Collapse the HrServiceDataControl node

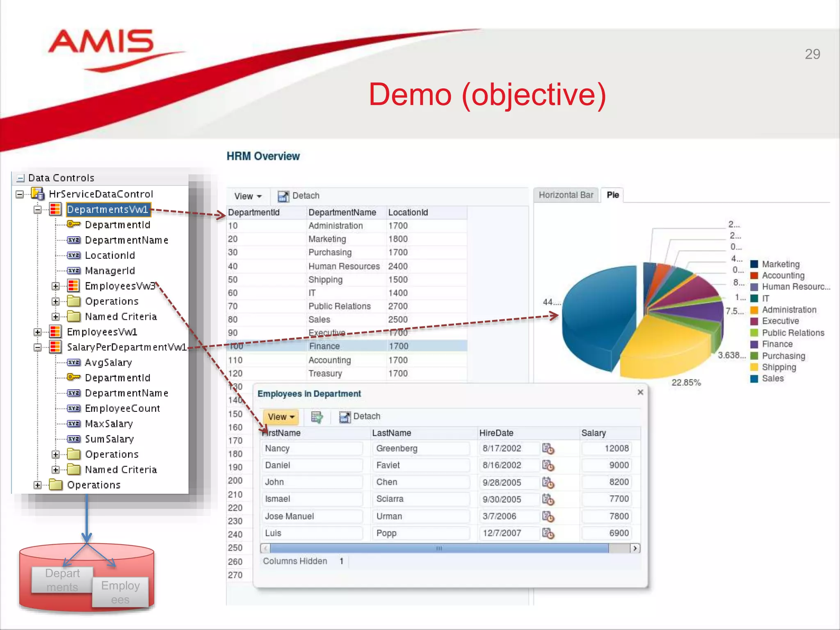[19, 194]
